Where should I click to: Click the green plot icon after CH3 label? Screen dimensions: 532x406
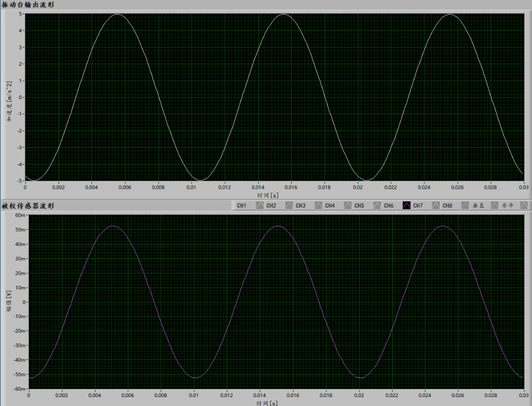pyautogui.click(x=319, y=205)
